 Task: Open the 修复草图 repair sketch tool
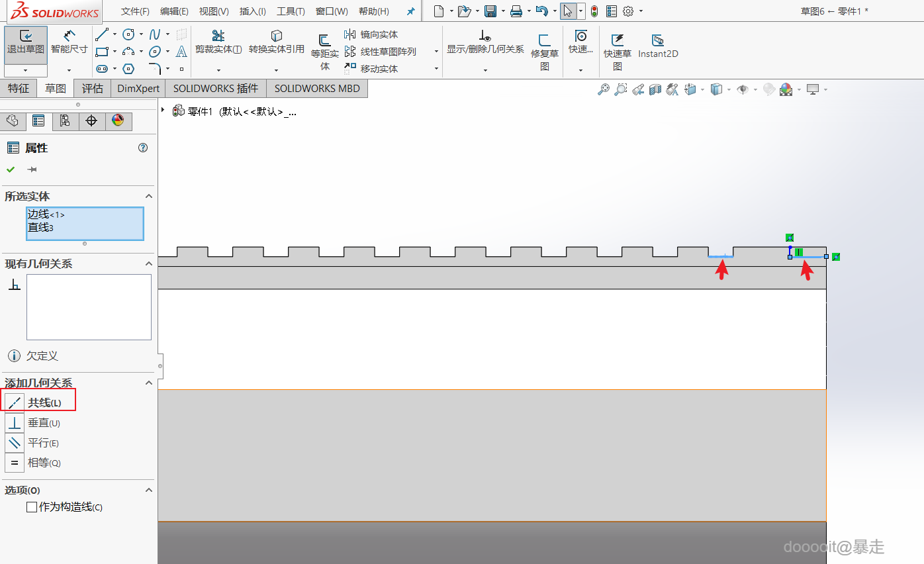click(x=545, y=52)
